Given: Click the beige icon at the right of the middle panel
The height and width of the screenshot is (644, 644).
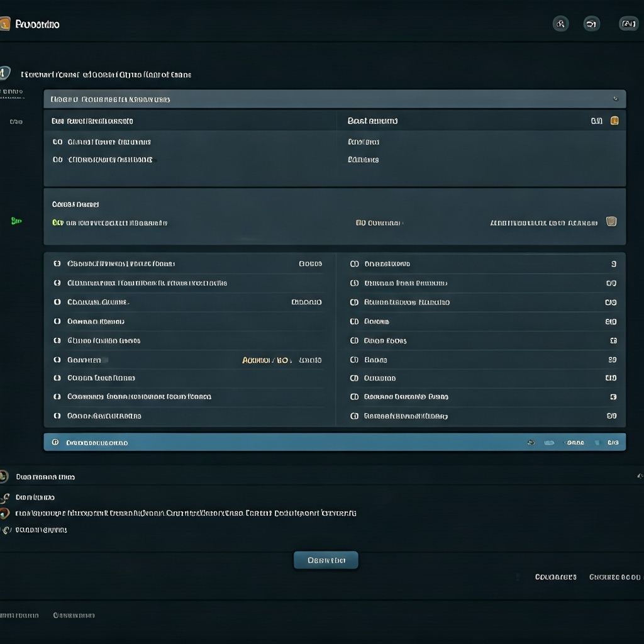Looking at the screenshot, I should point(611,221).
